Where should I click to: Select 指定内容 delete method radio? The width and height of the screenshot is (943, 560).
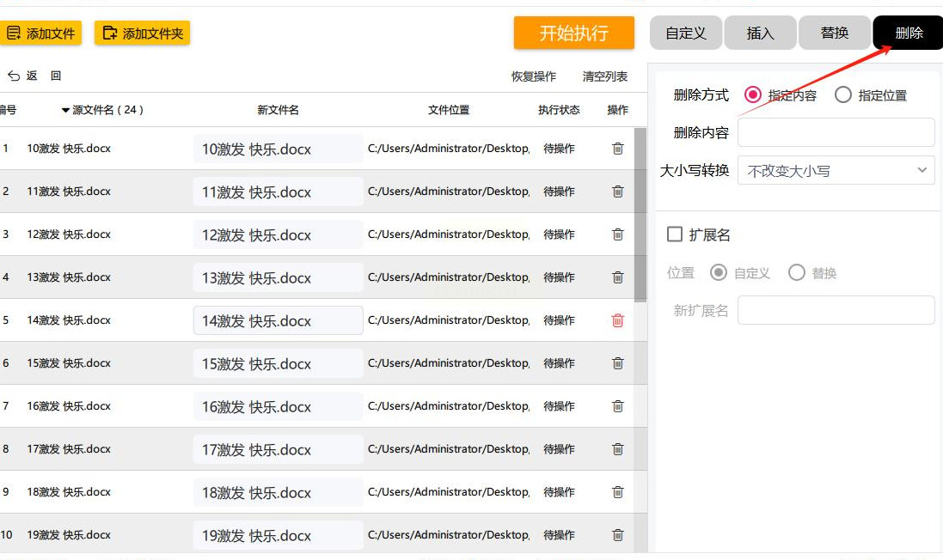752,95
